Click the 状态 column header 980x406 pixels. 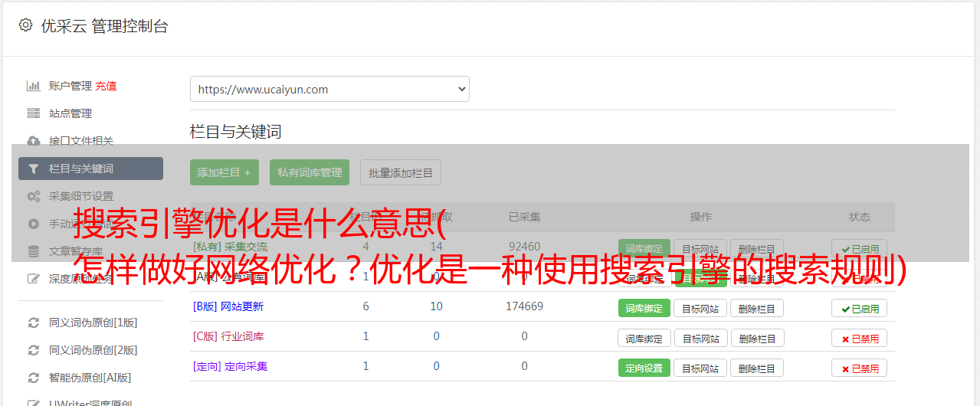click(x=859, y=217)
